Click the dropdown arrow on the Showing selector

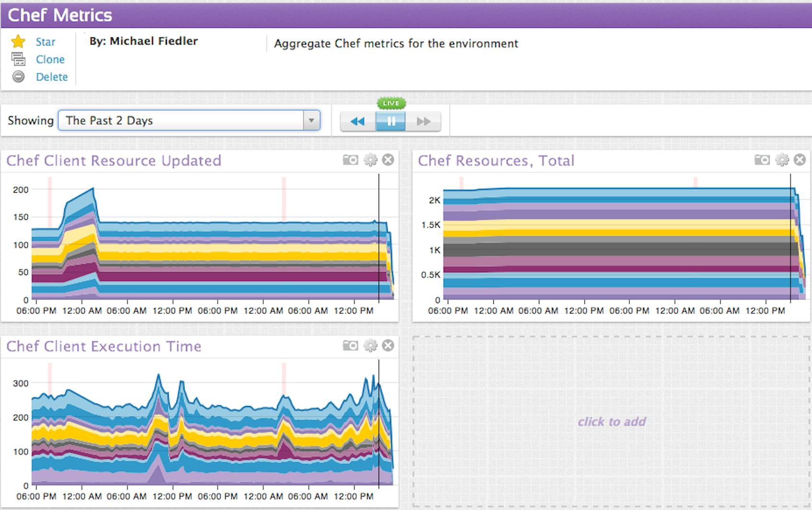click(x=311, y=120)
